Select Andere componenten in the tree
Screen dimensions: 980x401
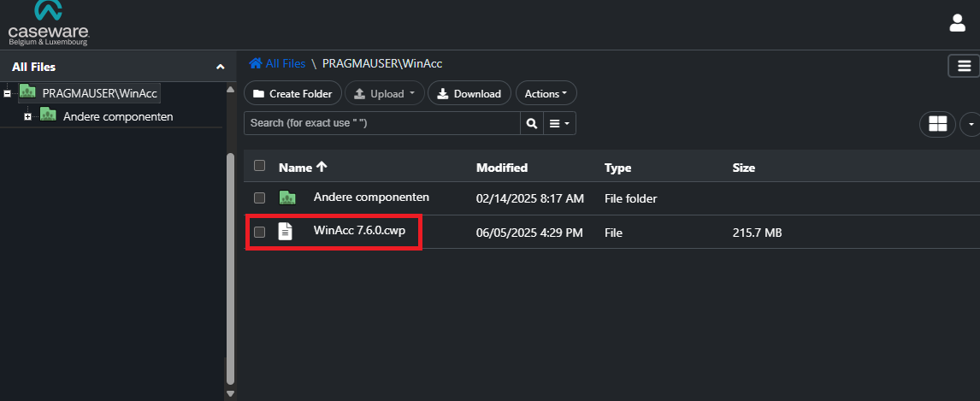tap(118, 116)
